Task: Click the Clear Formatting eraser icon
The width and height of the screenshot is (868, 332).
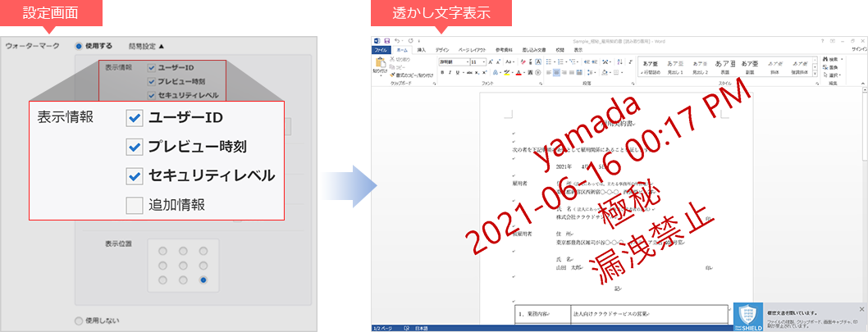Action: 523,62
